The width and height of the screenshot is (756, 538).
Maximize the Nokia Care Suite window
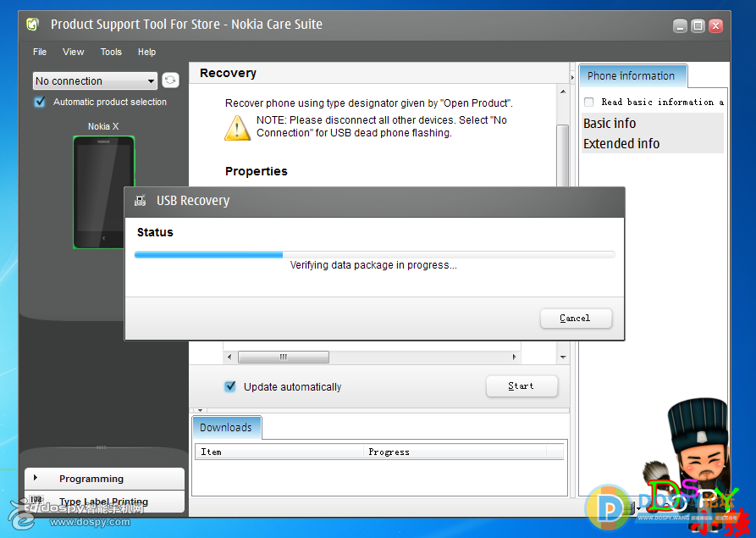[698, 25]
